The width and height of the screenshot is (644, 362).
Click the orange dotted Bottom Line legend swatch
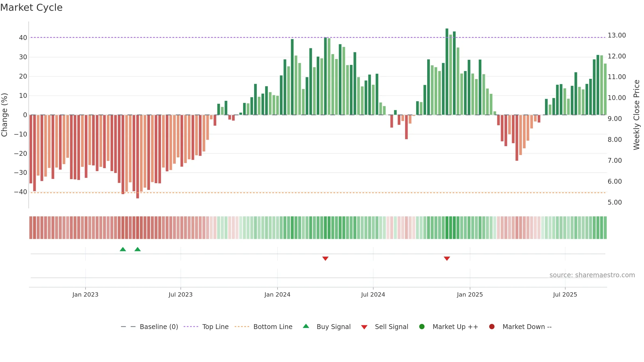click(242, 327)
